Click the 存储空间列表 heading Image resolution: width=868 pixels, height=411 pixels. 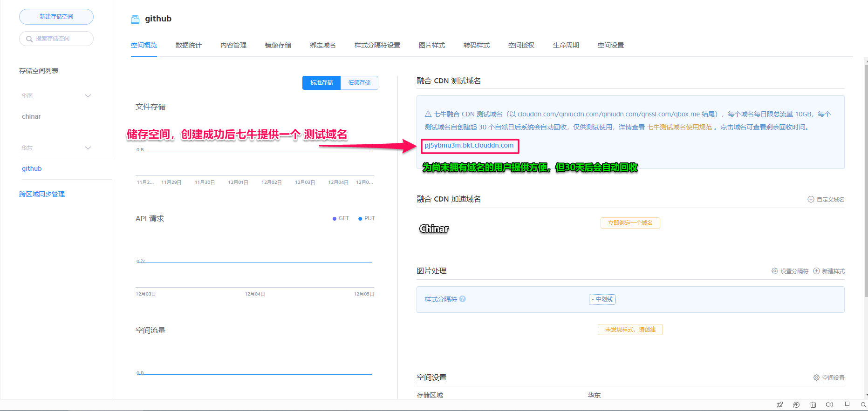39,71
